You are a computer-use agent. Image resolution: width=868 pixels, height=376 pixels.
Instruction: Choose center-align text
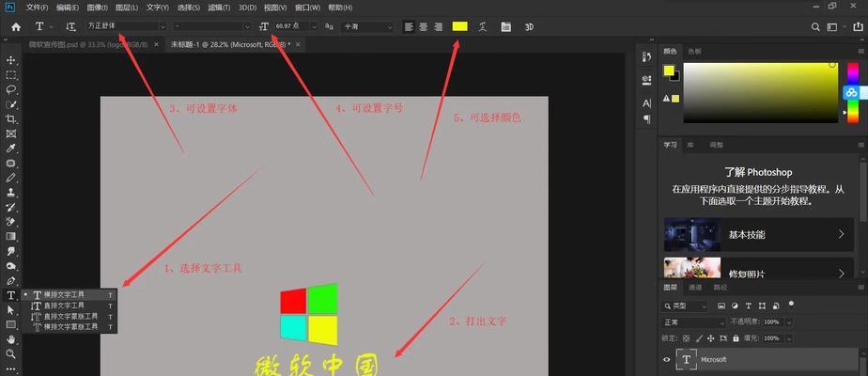tap(424, 26)
